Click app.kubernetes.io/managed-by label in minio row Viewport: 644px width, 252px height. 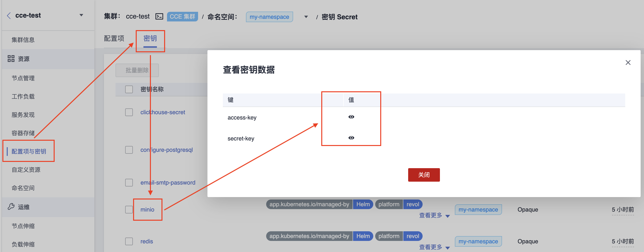tap(309, 204)
